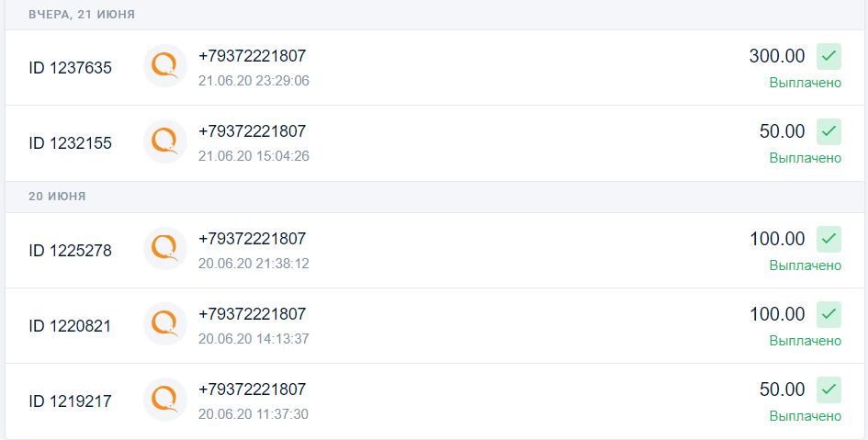This screenshot has width=868, height=440.
Task: Click the checkmark for the 11:37:30 payout
Action: [829, 389]
